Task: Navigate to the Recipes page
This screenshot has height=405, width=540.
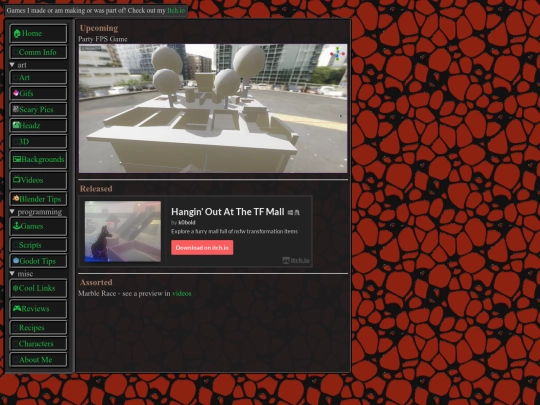Action: click(x=38, y=328)
